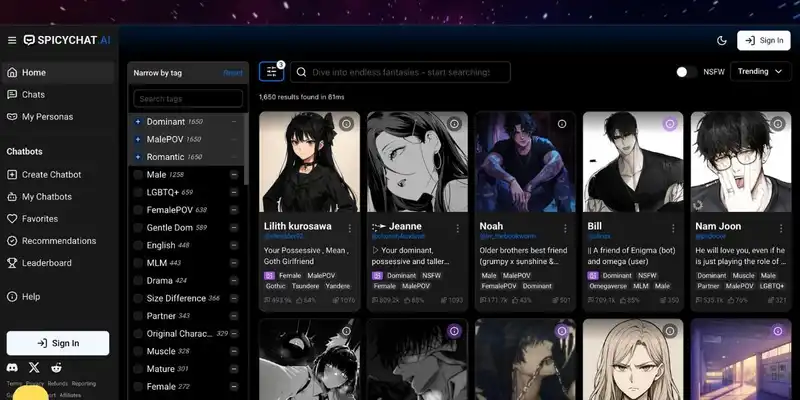Click the Yandere tag on Lilith card
The width and height of the screenshot is (800, 400).
338,286
